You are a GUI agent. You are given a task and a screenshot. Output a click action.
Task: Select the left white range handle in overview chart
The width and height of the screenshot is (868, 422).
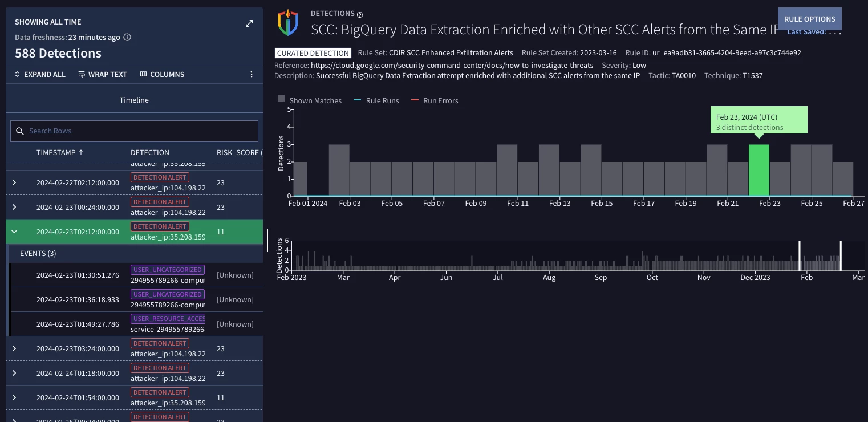(799, 256)
